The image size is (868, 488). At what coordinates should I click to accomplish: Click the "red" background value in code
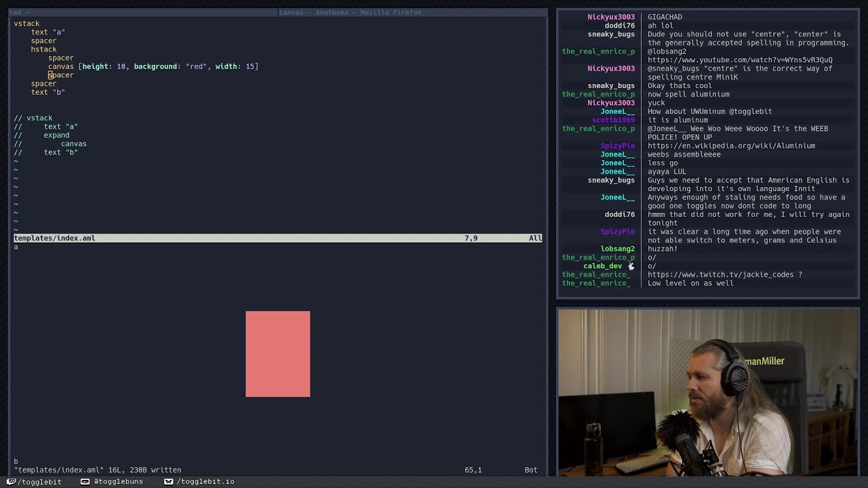(x=196, y=66)
